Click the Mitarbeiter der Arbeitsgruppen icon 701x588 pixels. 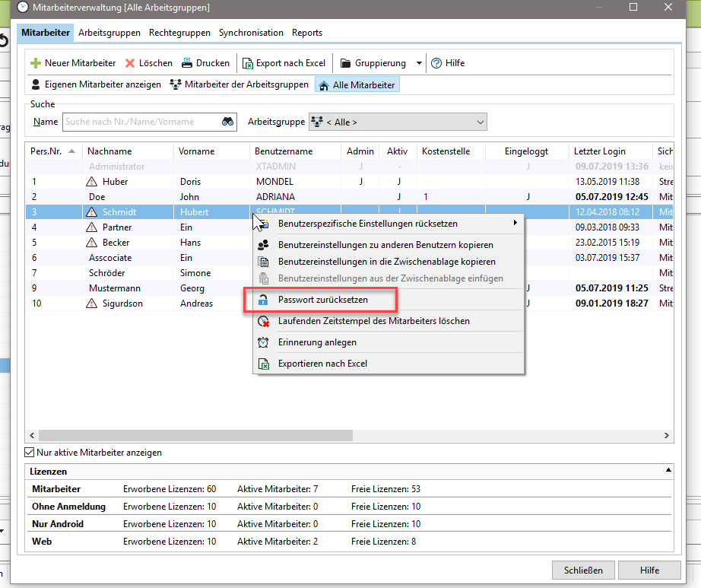pyautogui.click(x=176, y=84)
